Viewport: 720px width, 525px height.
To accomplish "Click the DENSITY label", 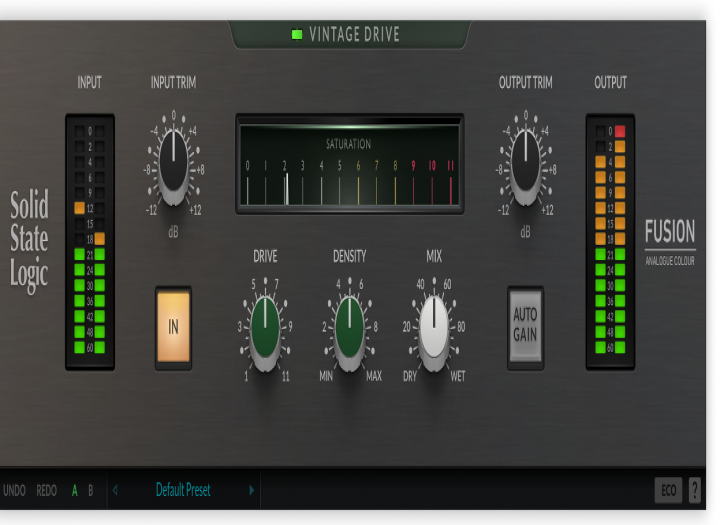I will pyautogui.click(x=349, y=256).
